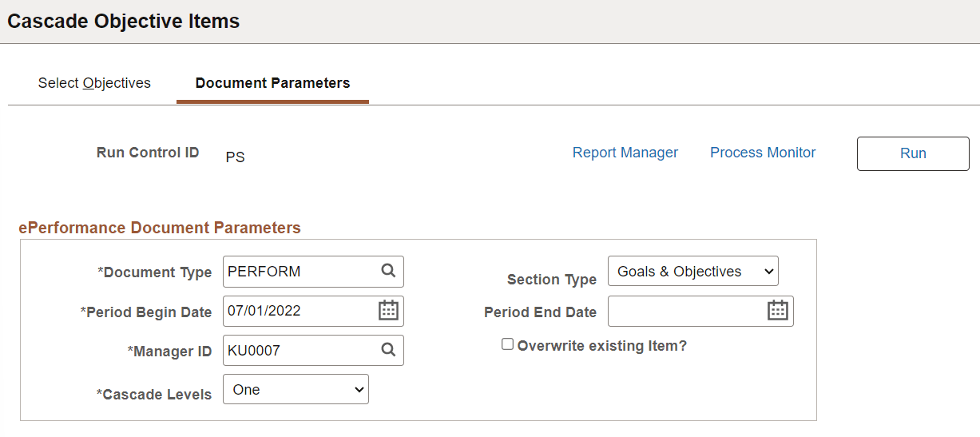Open the Section Type dropdown

(692, 271)
